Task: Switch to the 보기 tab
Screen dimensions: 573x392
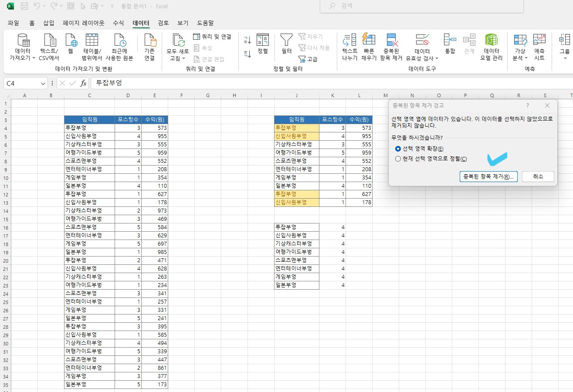Action: [x=183, y=23]
